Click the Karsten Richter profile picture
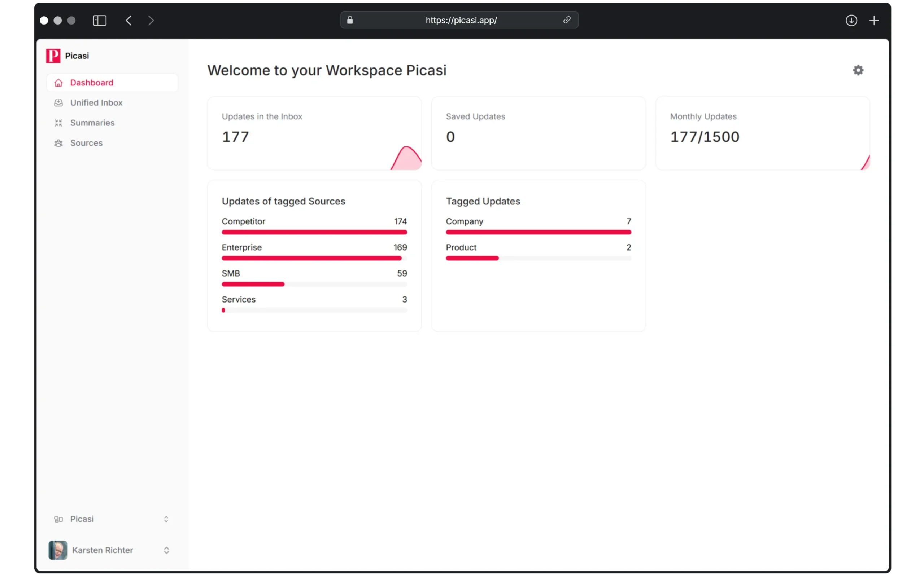924x577 pixels. (x=57, y=550)
